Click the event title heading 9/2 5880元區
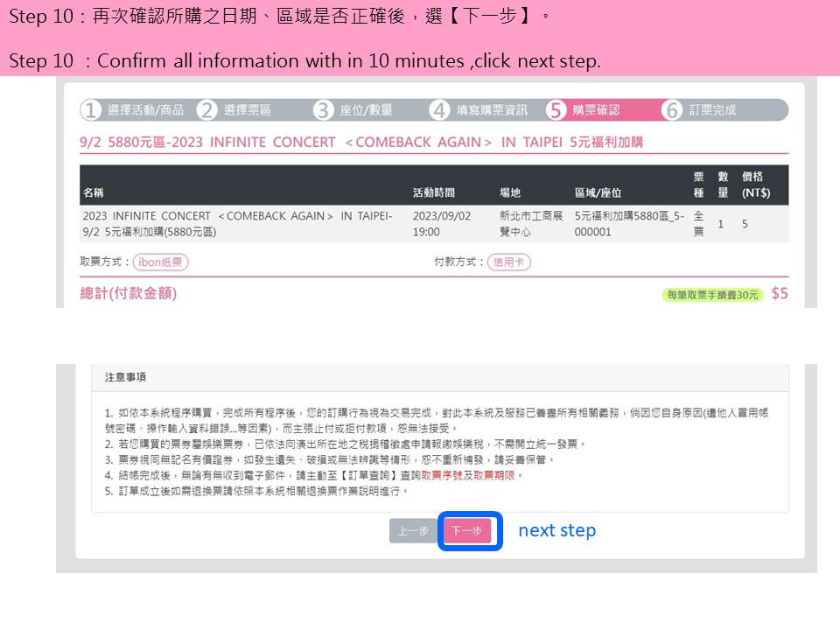Screen dimensions: 840x630 coord(361,143)
